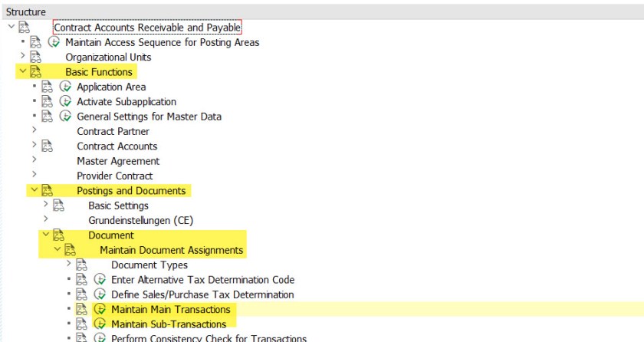
Task: Collapse the Document node
Action: [45, 235]
